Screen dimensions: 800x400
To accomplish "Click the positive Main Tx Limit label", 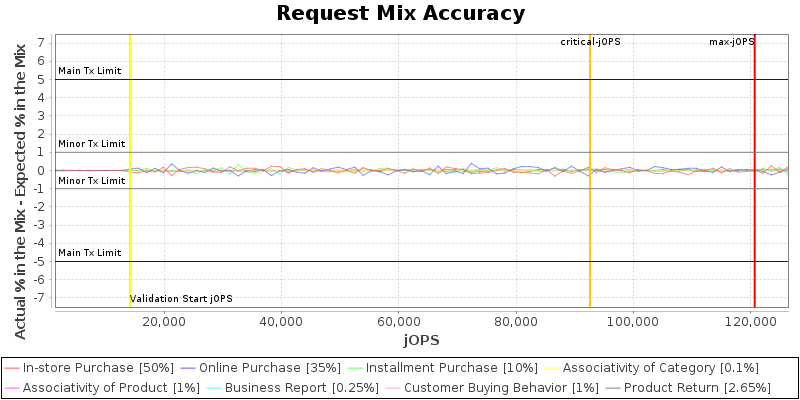I will (90, 71).
